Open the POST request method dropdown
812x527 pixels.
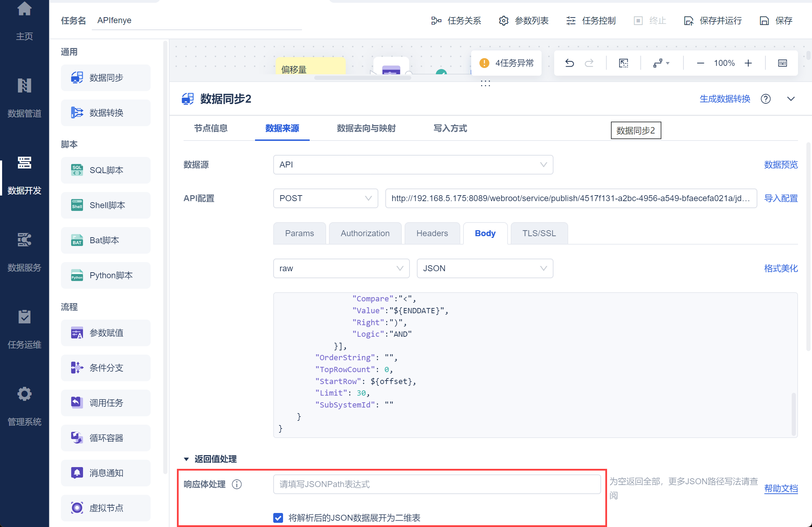click(325, 198)
